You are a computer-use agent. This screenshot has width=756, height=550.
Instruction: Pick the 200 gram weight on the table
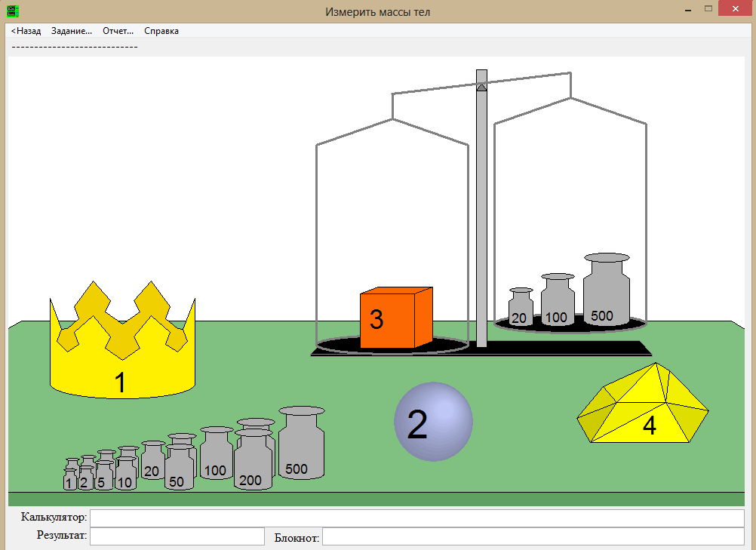253,460
